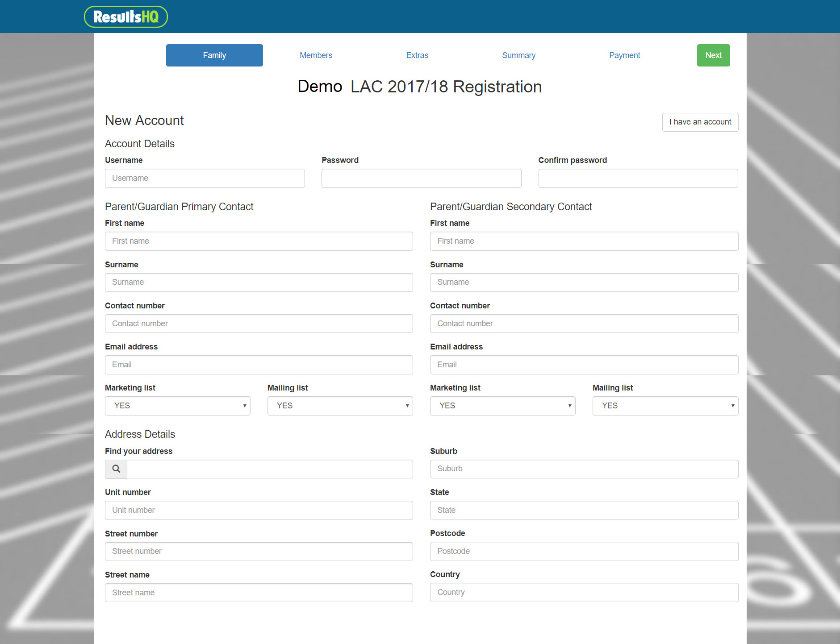
Task: Open the Payment tab
Action: (624, 55)
